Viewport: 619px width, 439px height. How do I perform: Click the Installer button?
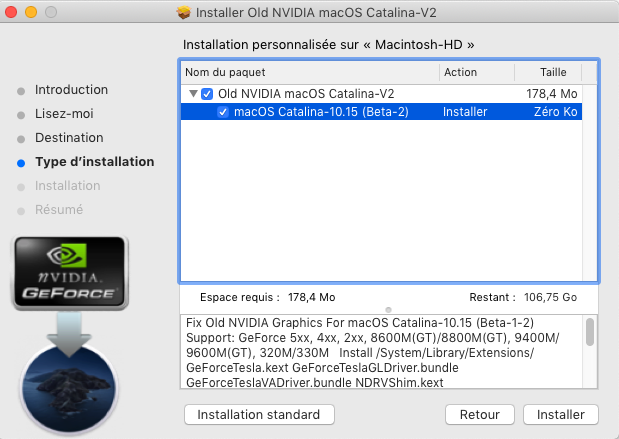point(561,415)
